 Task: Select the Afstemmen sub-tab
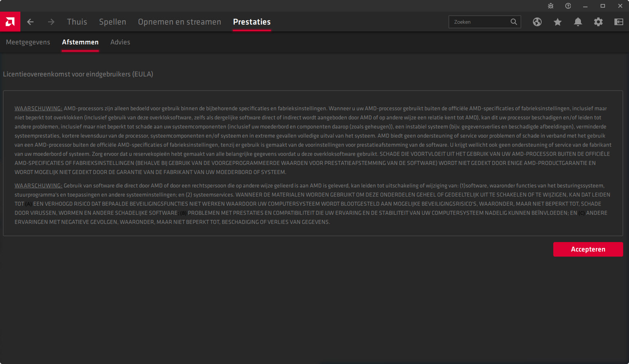coord(80,42)
